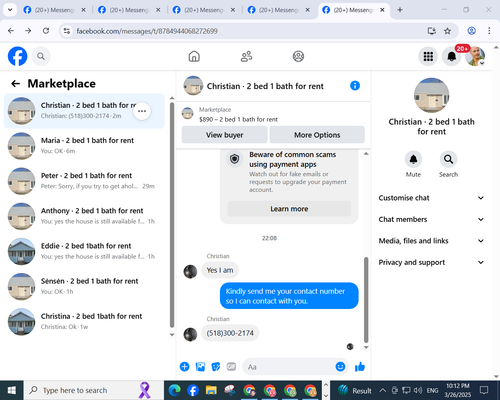Screen dimensions: 500x400
Task: Open a new browser tab
Action: (400, 10)
